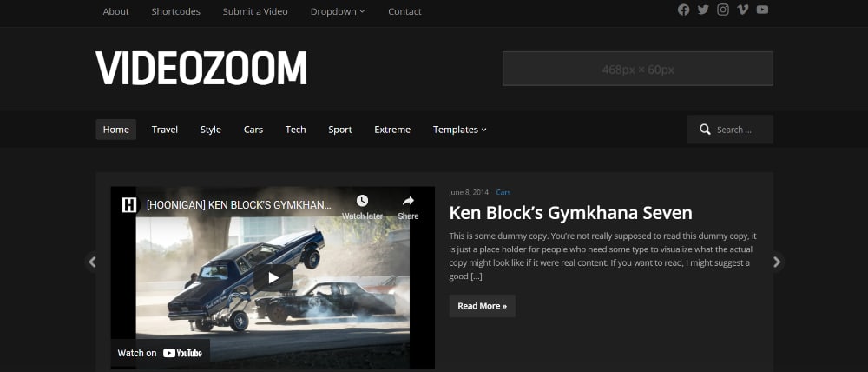Open the Cars navigation item

tap(253, 130)
